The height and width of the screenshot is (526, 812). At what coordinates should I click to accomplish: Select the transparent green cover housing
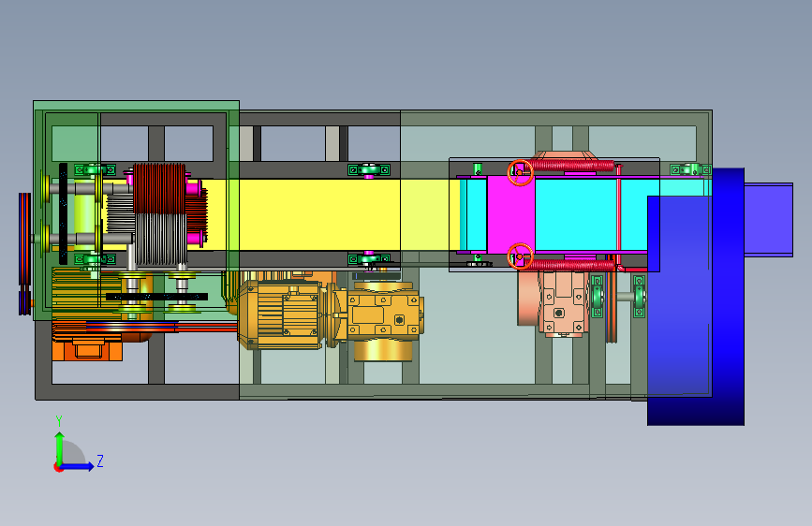pyautogui.click(x=136, y=211)
